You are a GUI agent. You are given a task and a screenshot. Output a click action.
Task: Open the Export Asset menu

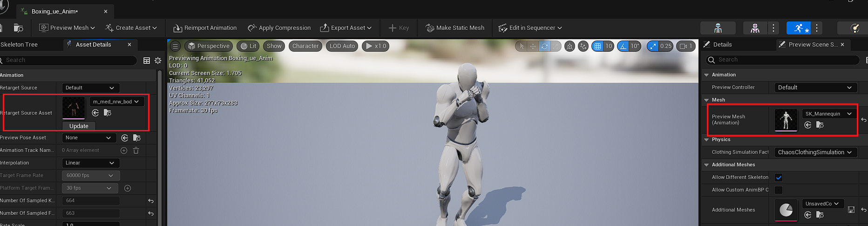(x=346, y=28)
